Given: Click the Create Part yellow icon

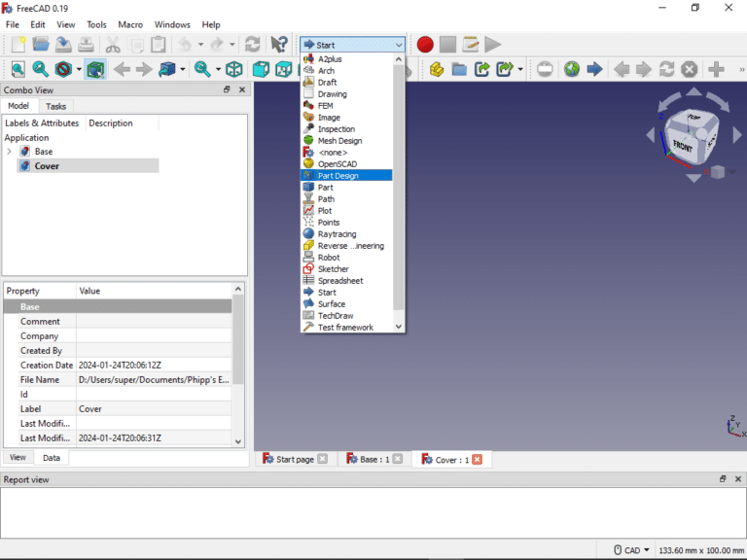Looking at the screenshot, I should tap(437, 69).
